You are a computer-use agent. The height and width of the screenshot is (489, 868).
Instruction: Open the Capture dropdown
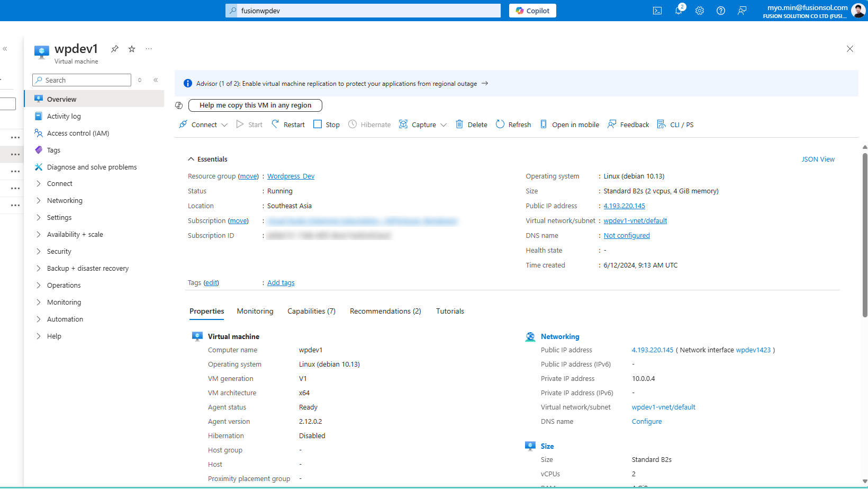point(423,125)
